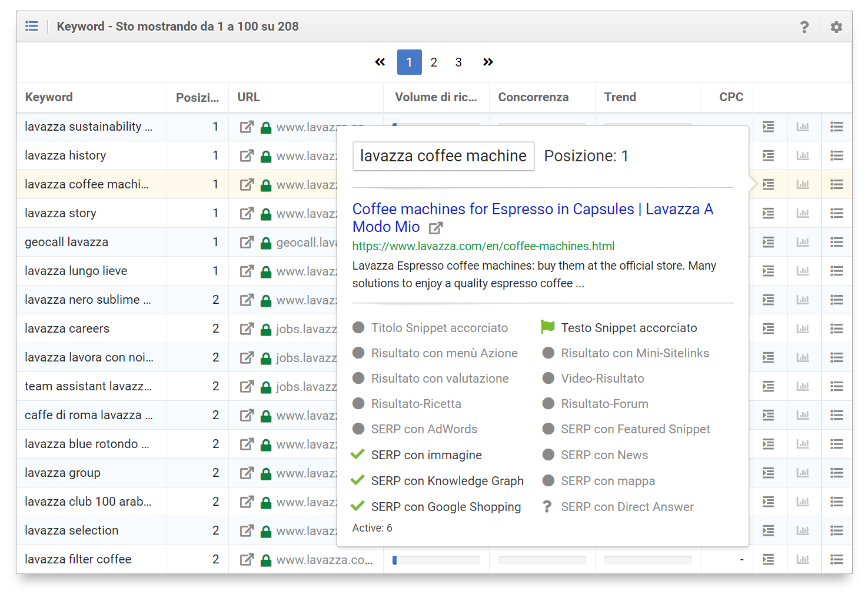Open jobs.lavazz URL in lavazza lavora con noi row

pos(307,358)
